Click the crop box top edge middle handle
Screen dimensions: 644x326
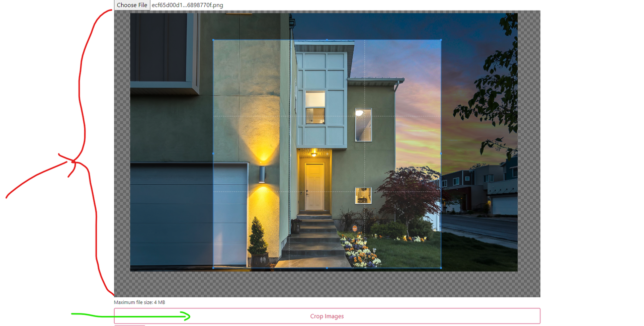click(x=327, y=40)
